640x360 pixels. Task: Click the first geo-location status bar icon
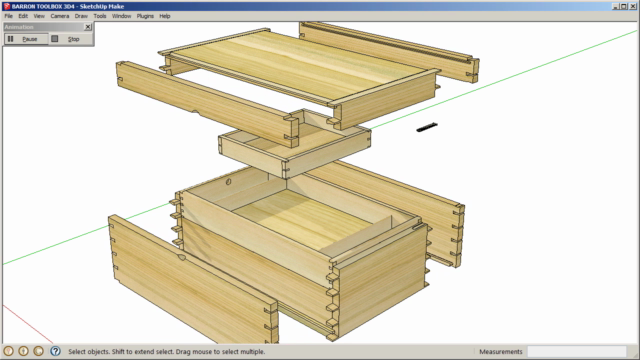point(9,351)
